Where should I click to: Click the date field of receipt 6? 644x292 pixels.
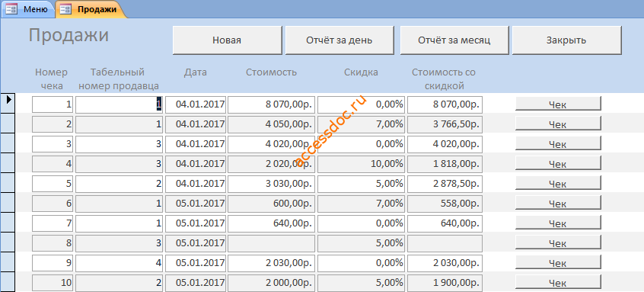click(196, 203)
